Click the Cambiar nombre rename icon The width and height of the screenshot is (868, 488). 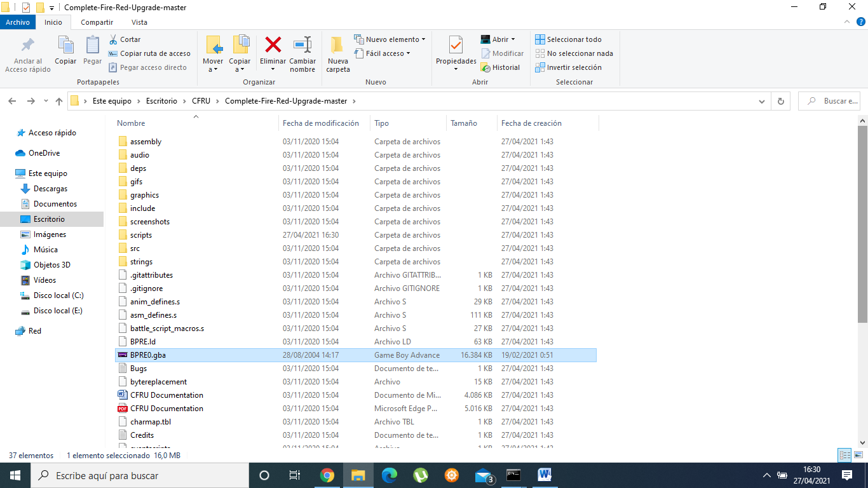[302, 46]
